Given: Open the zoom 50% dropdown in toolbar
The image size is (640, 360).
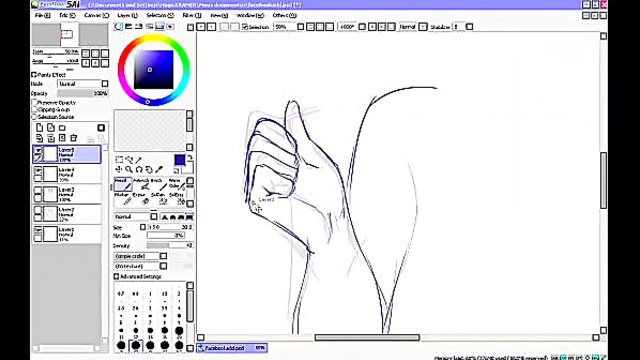Looking at the screenshot, I should tap(301, 27).
